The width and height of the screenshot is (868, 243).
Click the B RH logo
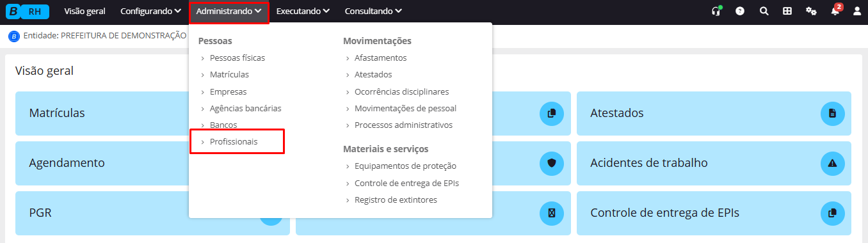28,11
